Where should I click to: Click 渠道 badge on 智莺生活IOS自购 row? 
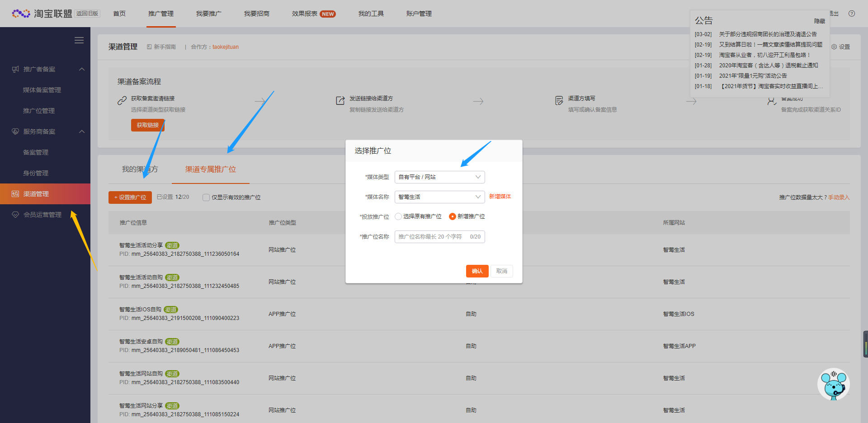click(x=171, y=310)
